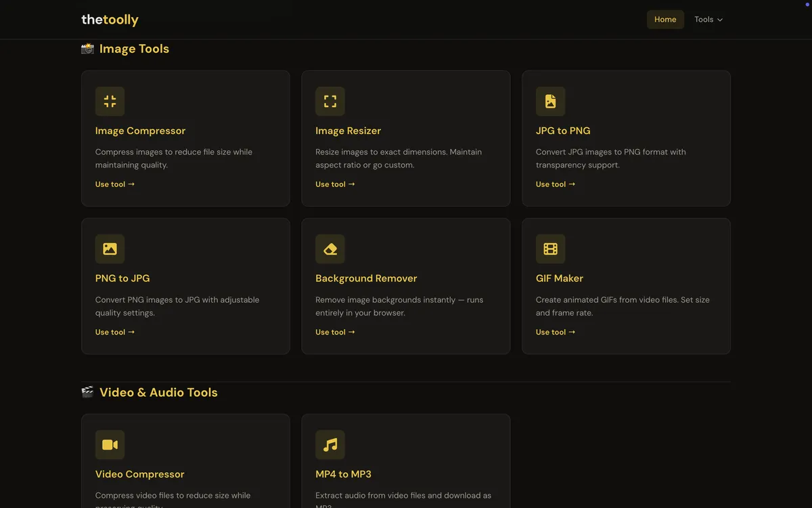Select Home in the navigation bar

click(x=665, y=20)
